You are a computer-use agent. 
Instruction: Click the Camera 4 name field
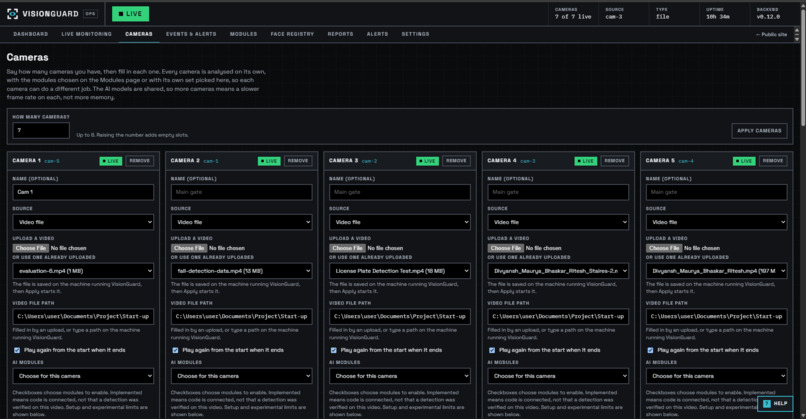pos(558,192)
